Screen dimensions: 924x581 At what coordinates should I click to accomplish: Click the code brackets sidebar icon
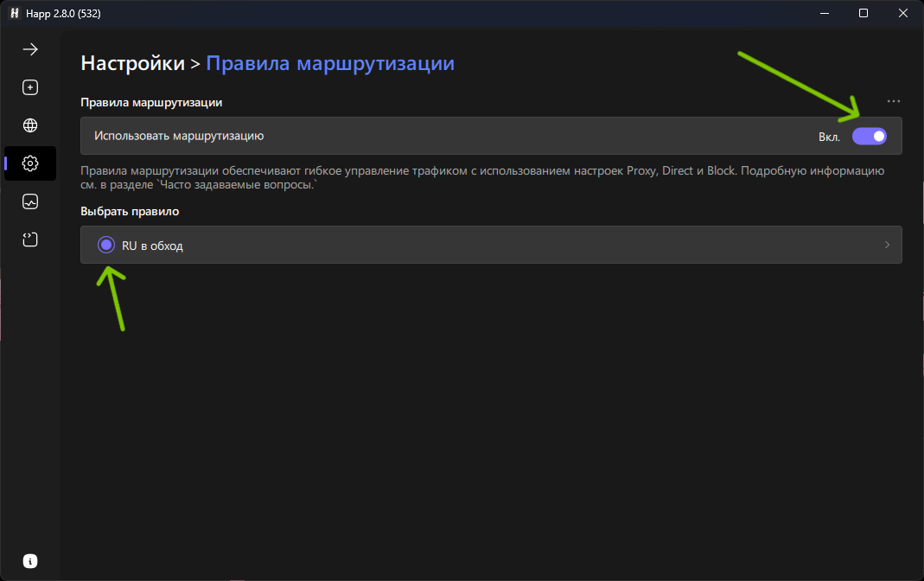pyautogui.click(x=30, y=239)
